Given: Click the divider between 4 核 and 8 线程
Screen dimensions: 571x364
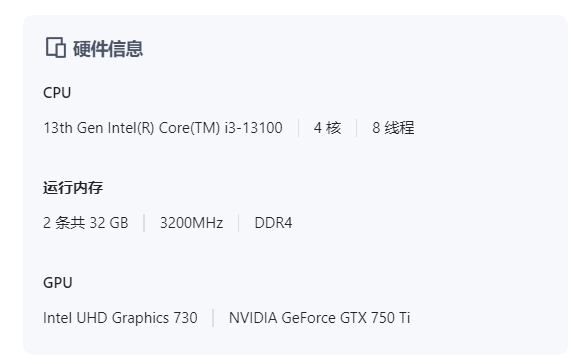Looking at the screenshot, I should (357, 128).
